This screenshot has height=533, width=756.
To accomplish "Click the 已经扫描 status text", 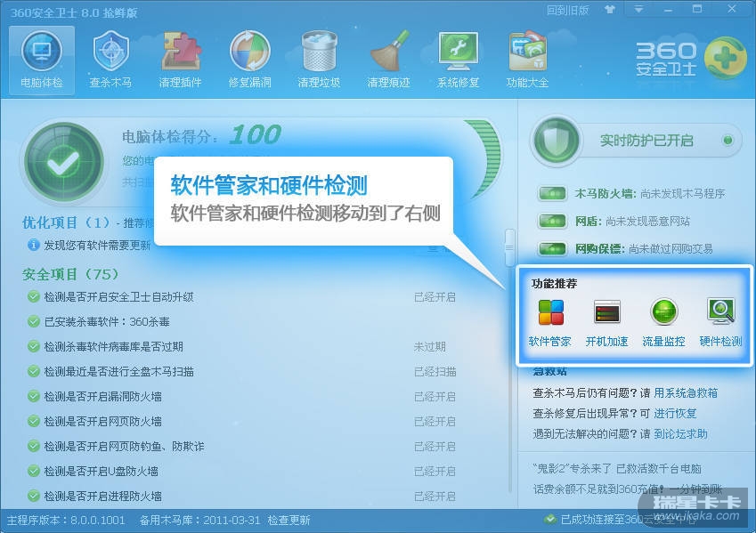I will point(435,372).
